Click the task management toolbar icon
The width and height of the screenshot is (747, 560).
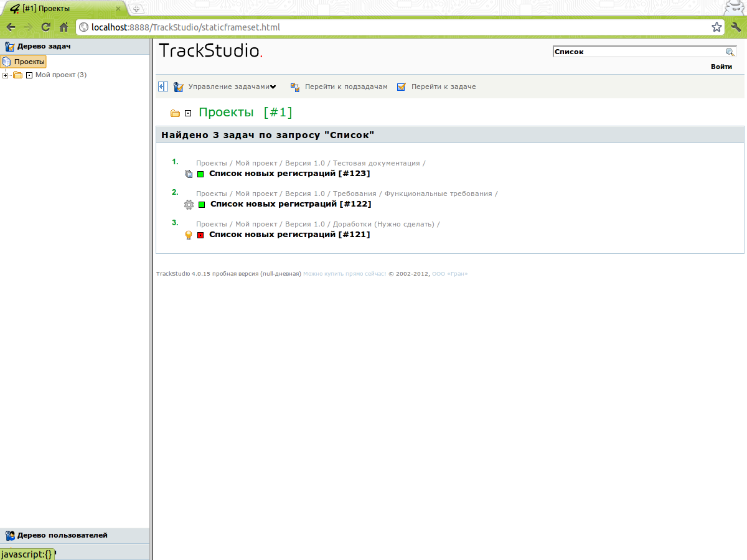179,87
